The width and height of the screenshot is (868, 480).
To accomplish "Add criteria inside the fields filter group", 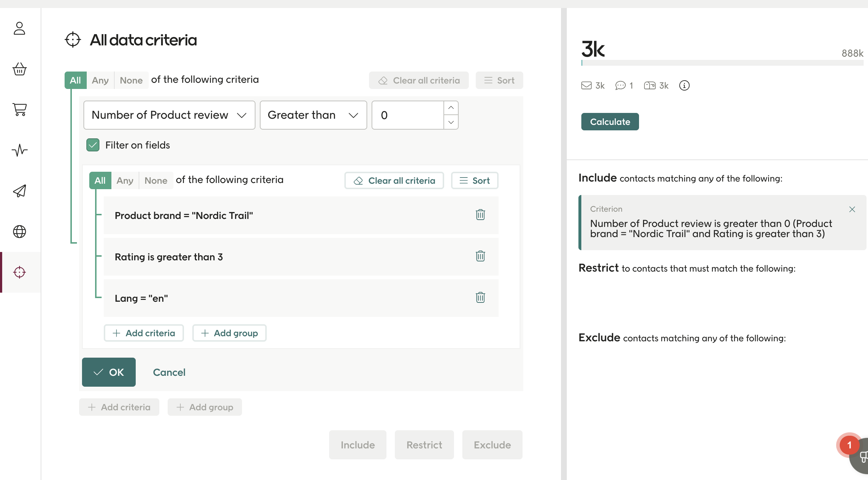I will (x=144, y=333).
